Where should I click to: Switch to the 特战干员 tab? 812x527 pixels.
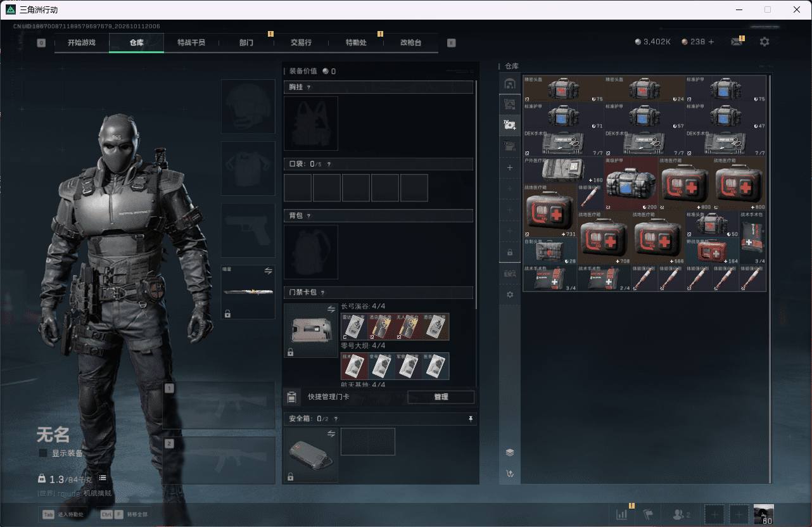pyautogui.click(x=191, y=42)
